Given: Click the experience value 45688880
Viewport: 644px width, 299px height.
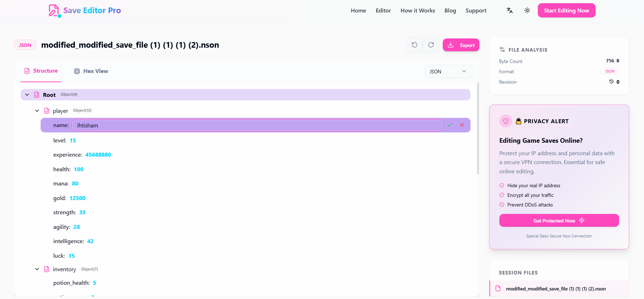Looking at the screenshot, I should [98, 154].
